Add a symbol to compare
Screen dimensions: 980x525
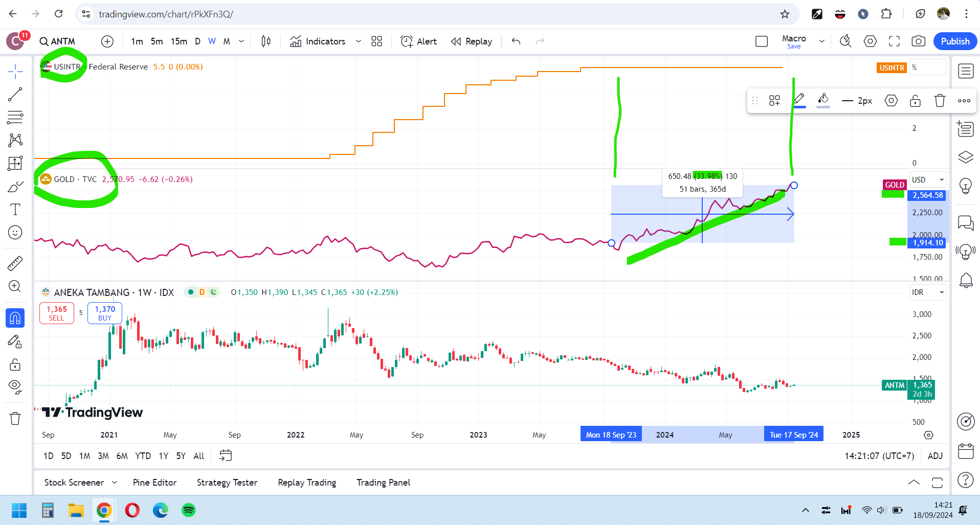tap(107, 41)
